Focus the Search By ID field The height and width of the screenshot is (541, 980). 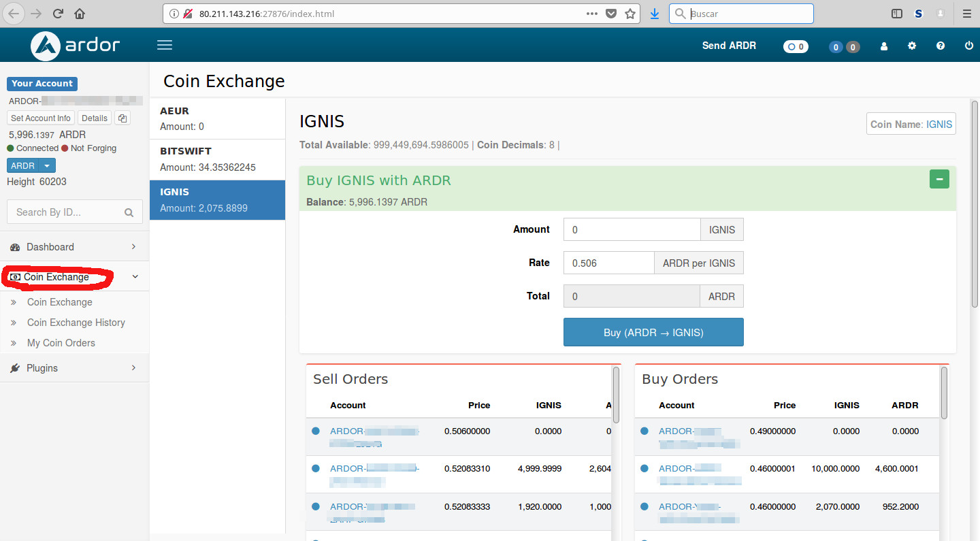coord(75,212)
